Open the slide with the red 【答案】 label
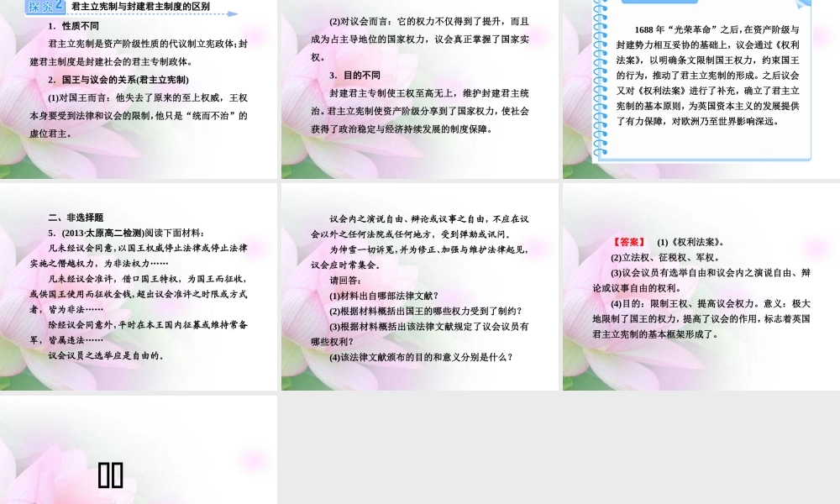840x504 pixels. [701, 286]
